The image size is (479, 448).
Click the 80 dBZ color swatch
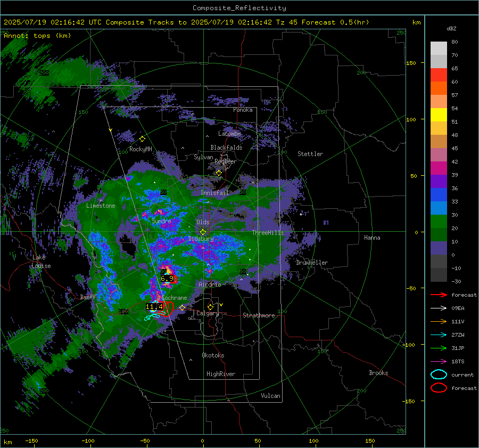[x=439, y=48]
